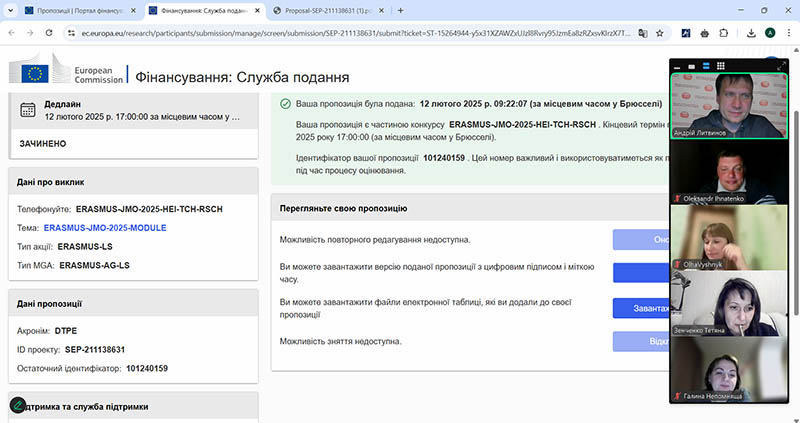Switch to the Proposal-SEP-211138631 PDF tab
800x423 pixels.
(x=329, y=10)
